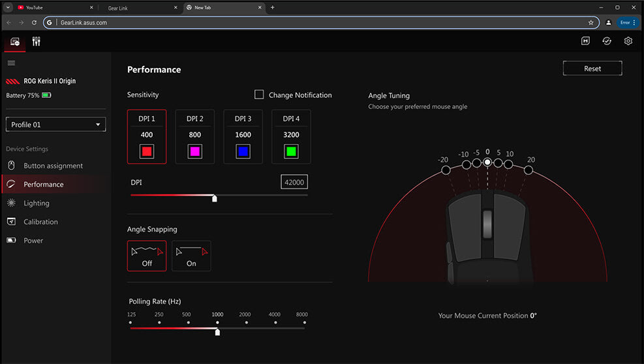This screenshot has width=644, height=364.
Task: Click the green DPI 4 color swatch
Action: 291,152
